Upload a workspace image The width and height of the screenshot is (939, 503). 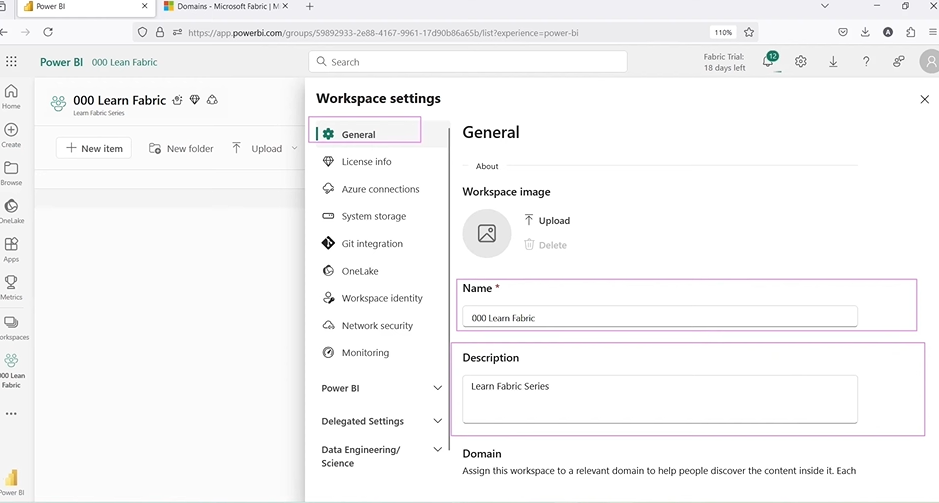[x=547, y=220]
